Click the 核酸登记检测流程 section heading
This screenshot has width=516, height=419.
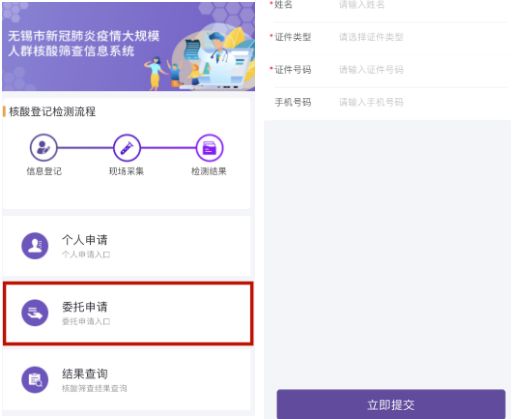coord(52,111)
